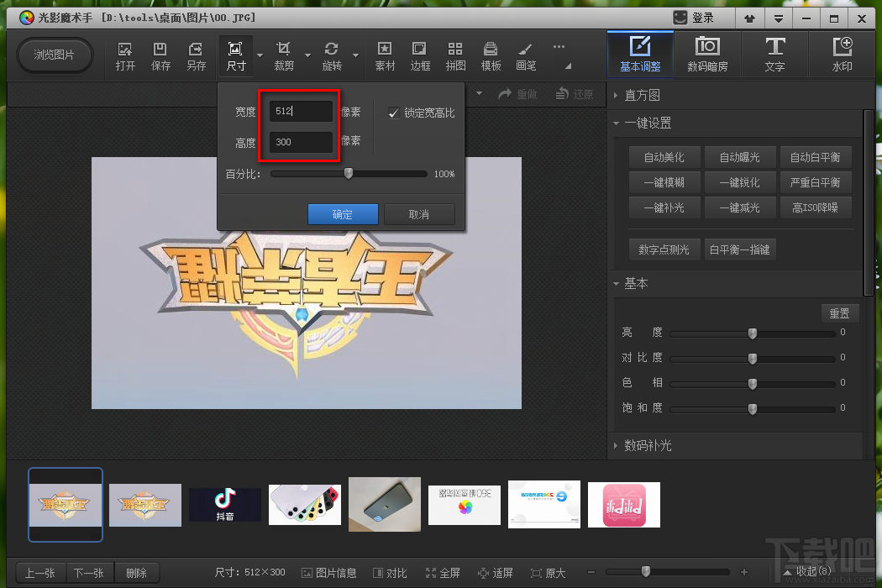882x588 pixels.
Task: Confirm resize with 确定 button
Action: point(343,214)
